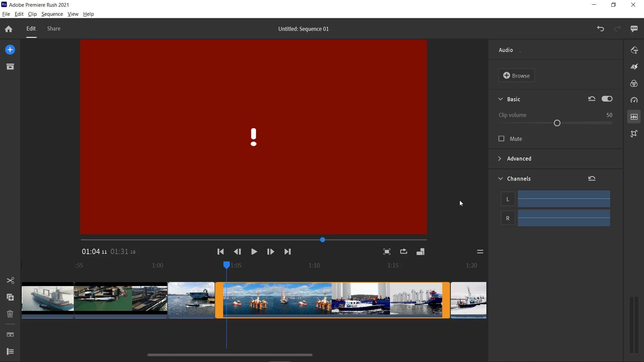Select the scissors Split tool

pos(10,281)
